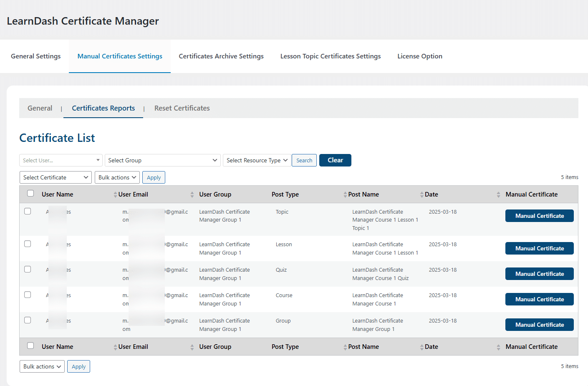Click Manual Certificate for the Course row
This screenshot has width=588, height=386.
pyautogui.click(x=540, y=299)
